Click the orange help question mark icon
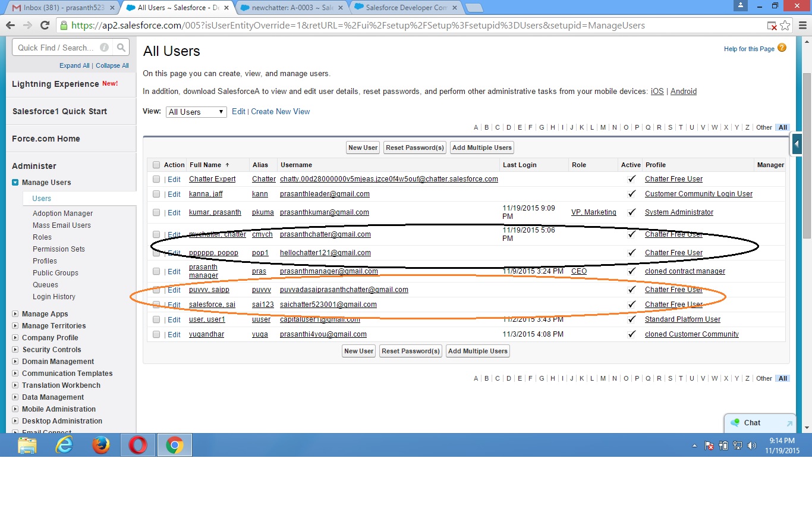The height and width of the screenshot is (505, 812). 782,48
